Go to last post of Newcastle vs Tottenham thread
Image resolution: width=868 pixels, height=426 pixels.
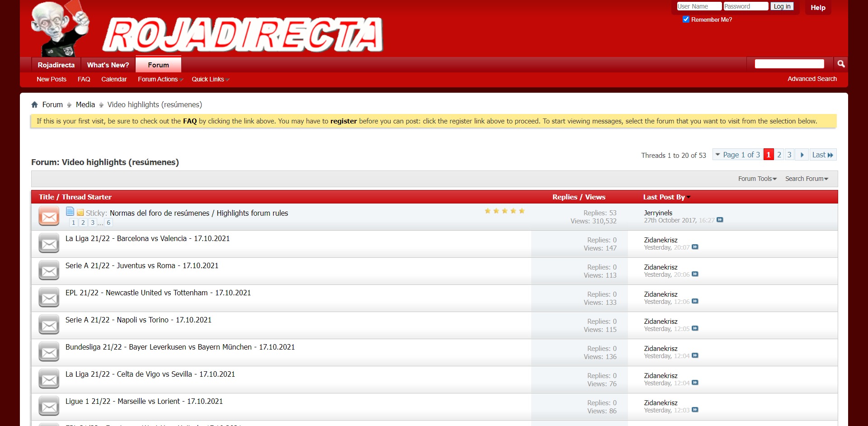click(x=695, y=302)
